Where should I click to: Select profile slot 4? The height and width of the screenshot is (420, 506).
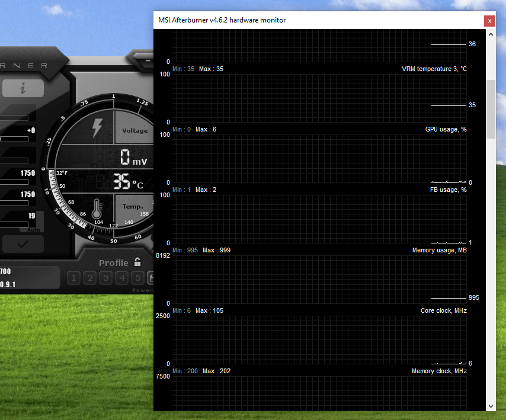coord(122,278)
